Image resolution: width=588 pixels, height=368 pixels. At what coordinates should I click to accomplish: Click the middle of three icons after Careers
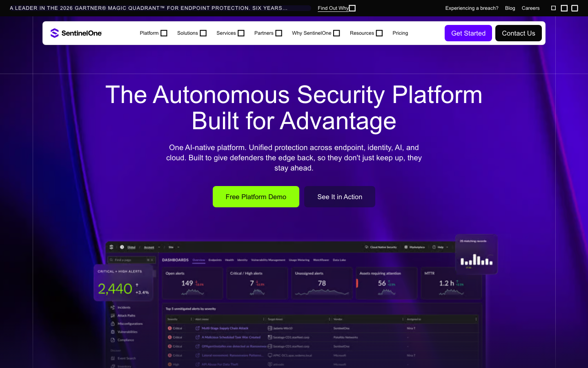(x=564, y=8)
